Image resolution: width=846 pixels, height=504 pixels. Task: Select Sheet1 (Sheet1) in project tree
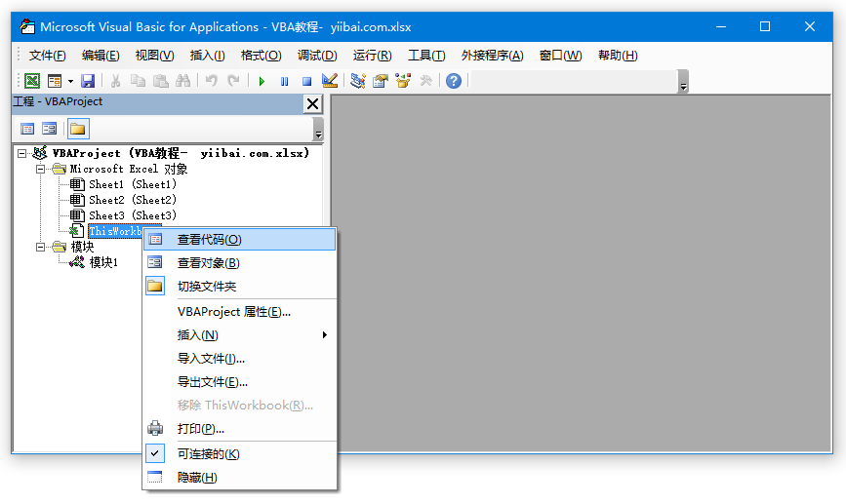point(133,184)
